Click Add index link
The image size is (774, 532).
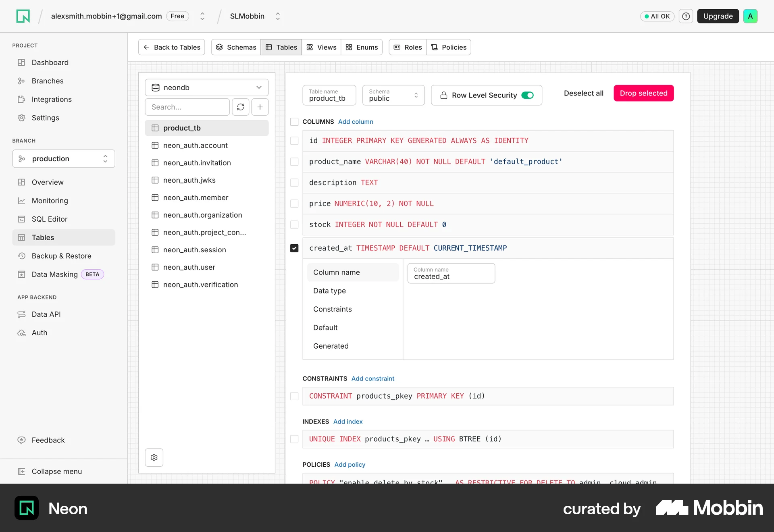tap(348, 422)
